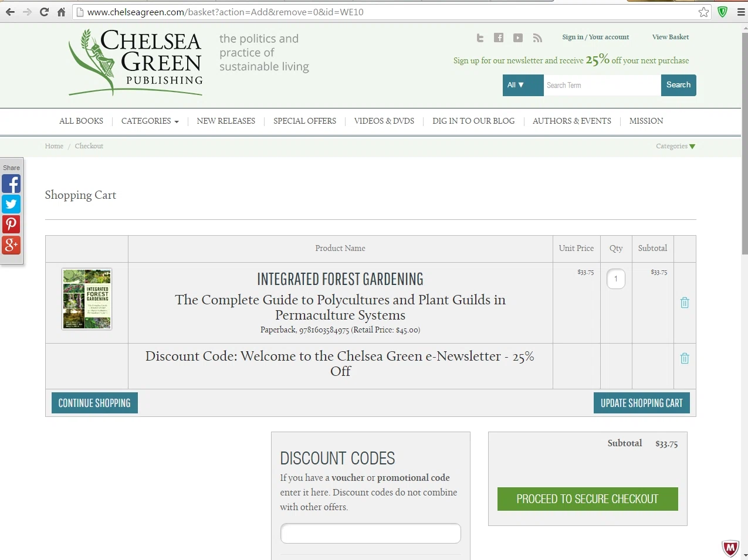Open the All search category dropdown
748x560 pixels.
pyautogui.click(x=523, y=85)
